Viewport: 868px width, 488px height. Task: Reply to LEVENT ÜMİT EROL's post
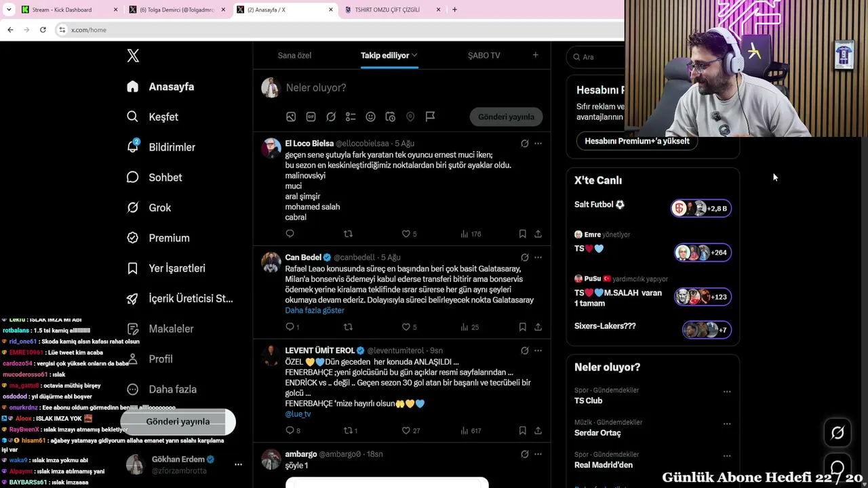293,430
